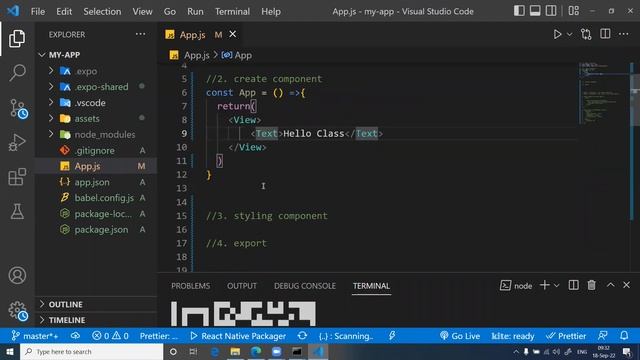The height and width of the screenshot is (360, 640).
Task: Open the VS Code taskbar icon
Action: click(x=318, y=351)
